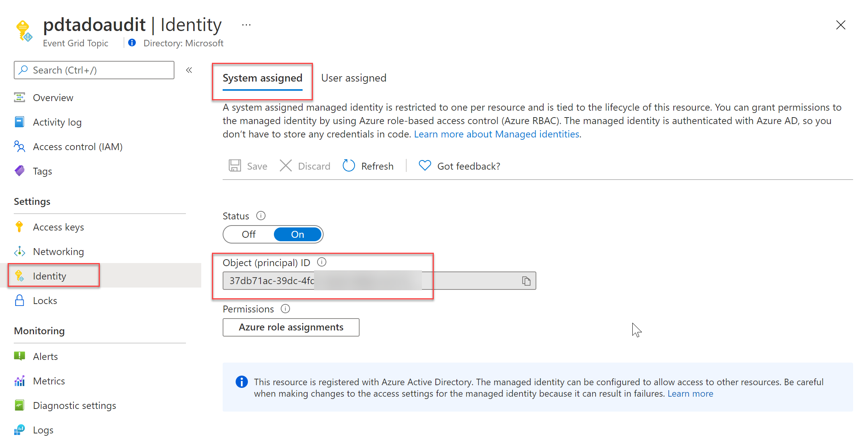868x443 pixels.
Task: Open Access keys in Settings
Action: [58, 227]
